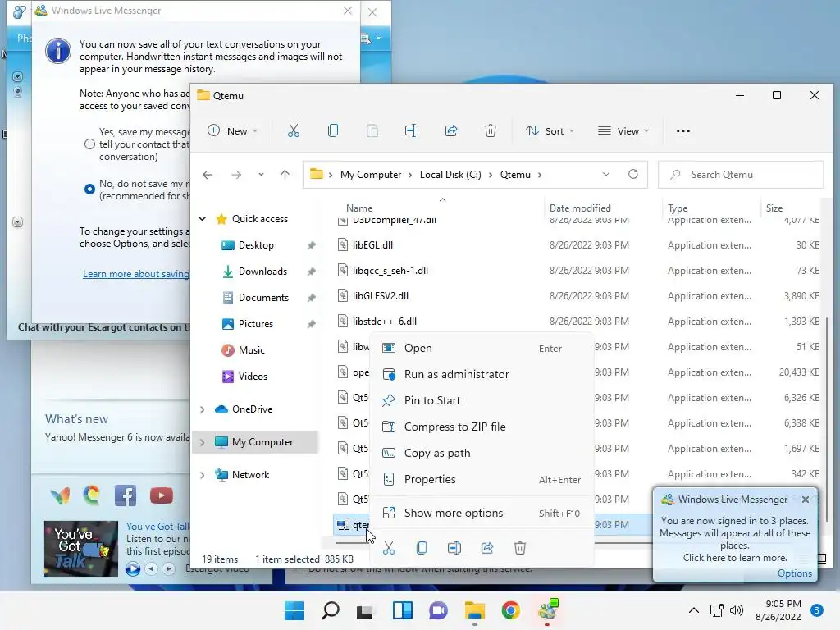
Task: Click the Rename icon in Explorer toolbar
Action: pos(412,130)
